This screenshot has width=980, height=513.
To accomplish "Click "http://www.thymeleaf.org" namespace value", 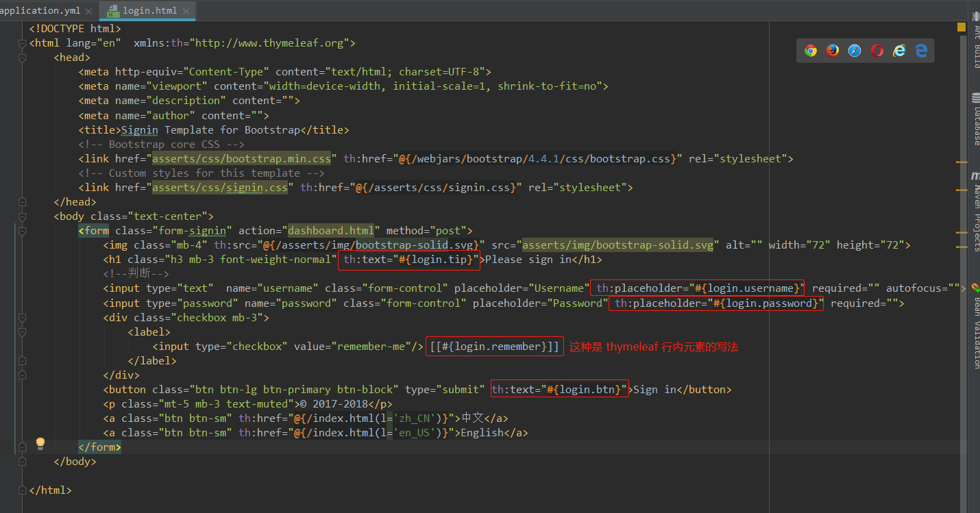I will point(272,43).
